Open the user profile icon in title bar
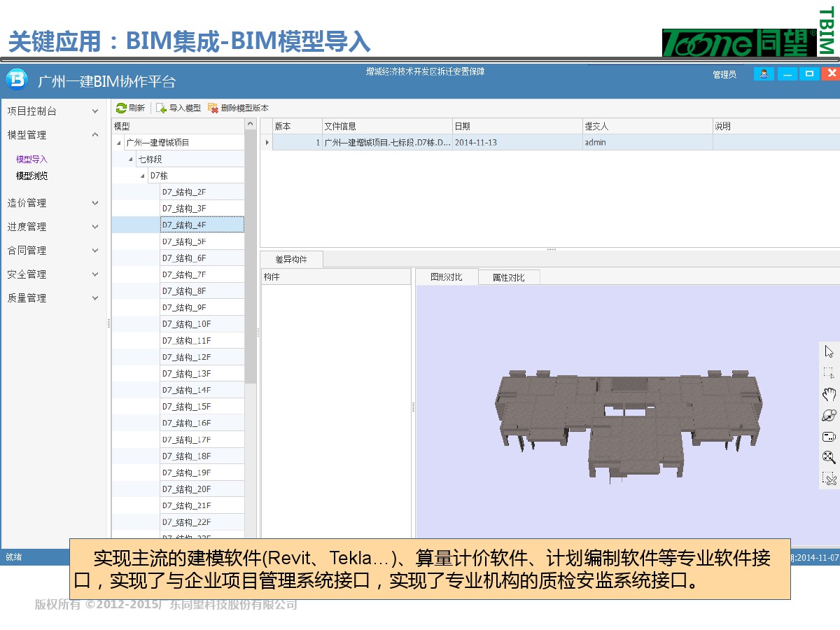 click(764, 73)
